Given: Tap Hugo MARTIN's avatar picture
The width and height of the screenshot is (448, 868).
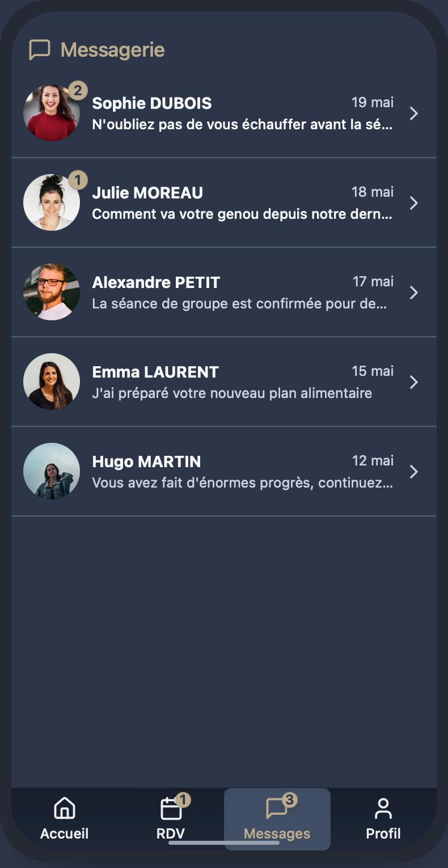Looking at the screenshot, I should click(52, 471).
